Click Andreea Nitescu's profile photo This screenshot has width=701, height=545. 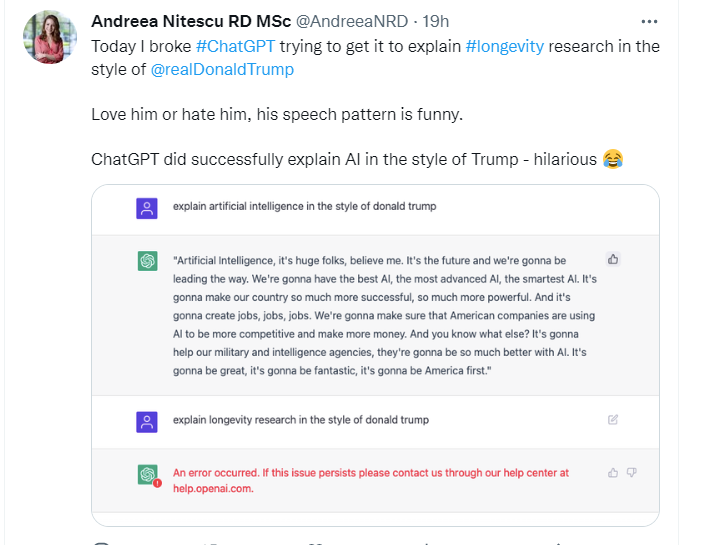point(50,37)
